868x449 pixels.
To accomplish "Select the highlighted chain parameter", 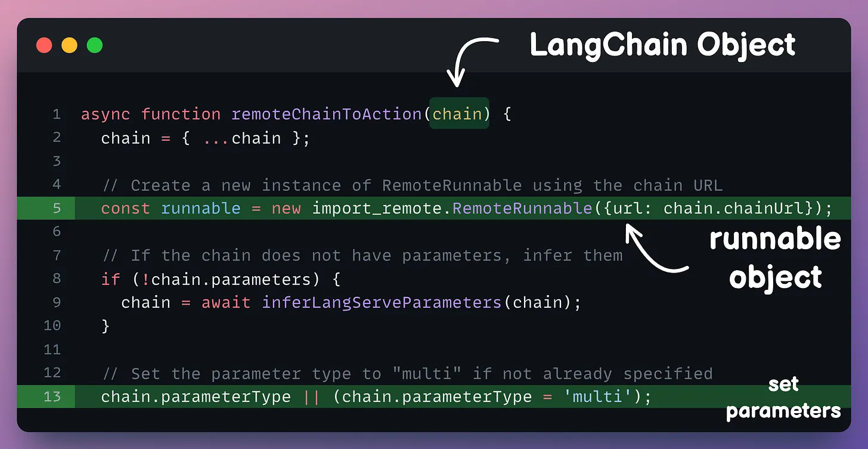I will (458, 114).
